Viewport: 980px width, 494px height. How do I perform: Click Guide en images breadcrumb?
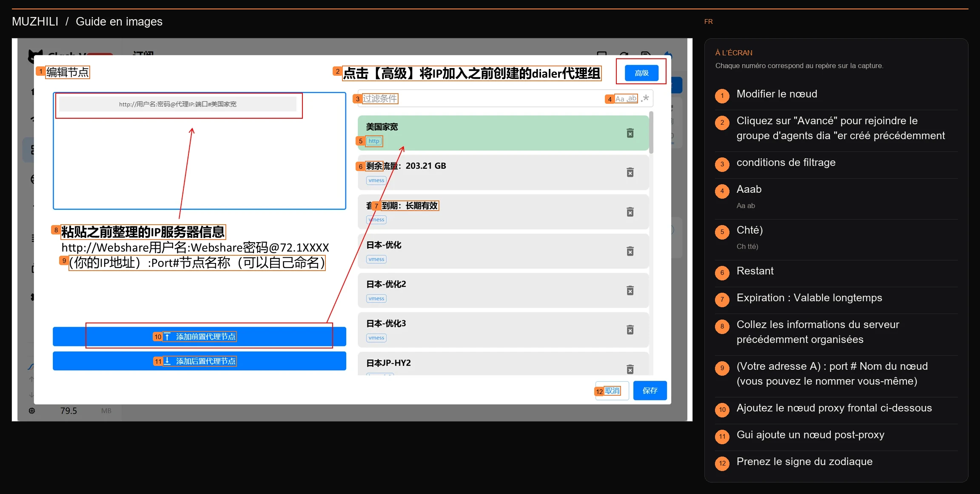pyautogui.click(x=119, y=21)
